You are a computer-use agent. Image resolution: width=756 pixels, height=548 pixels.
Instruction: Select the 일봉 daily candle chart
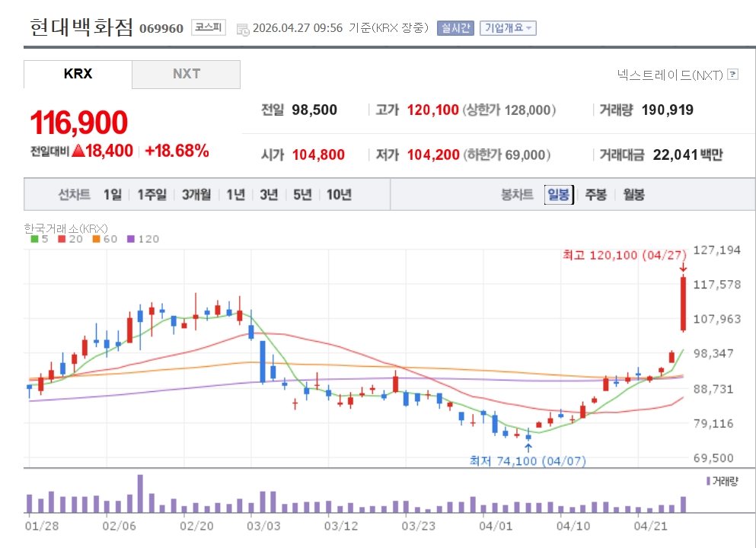point(559,195)
